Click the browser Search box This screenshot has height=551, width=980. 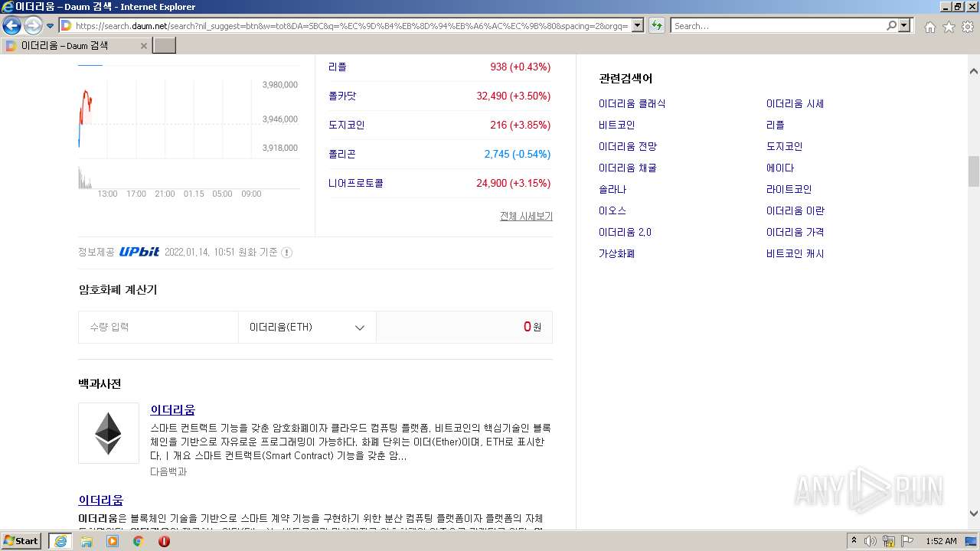pyautogui.click(x=778, y=26)
